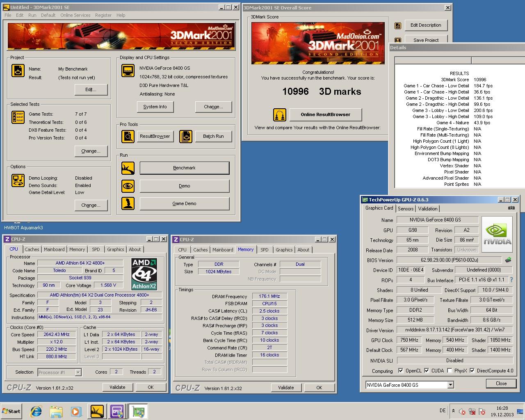This screenshot has height=420, width=525.
Task: Open the Edit menu in 3DMark2001
Action: point(20,15)
